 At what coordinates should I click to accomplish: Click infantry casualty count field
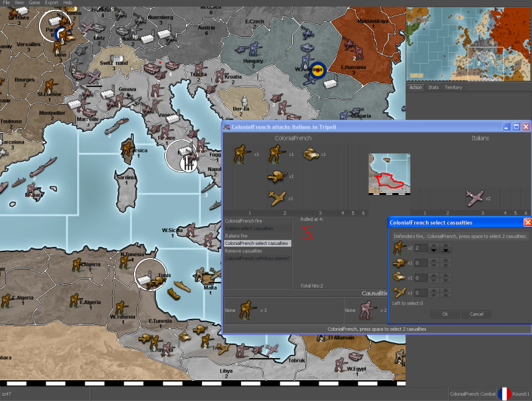[421, 248]
